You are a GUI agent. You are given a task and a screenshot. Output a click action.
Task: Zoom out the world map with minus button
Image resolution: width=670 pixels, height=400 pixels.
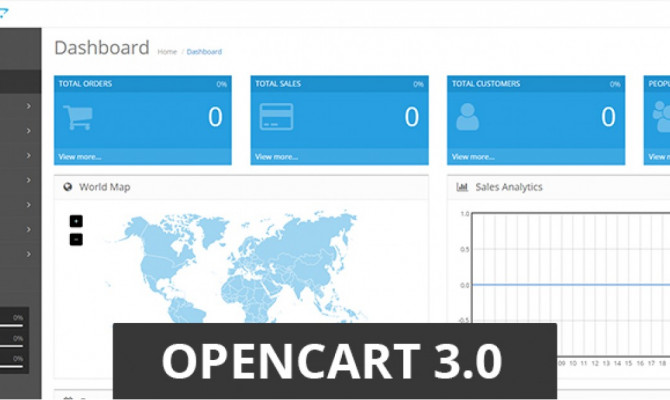click(76, 239)
